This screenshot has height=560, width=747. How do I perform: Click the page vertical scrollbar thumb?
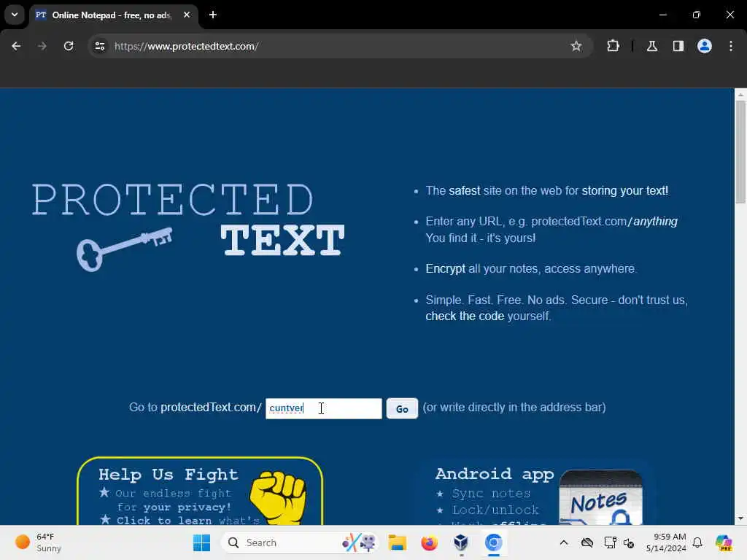[740, 152]
